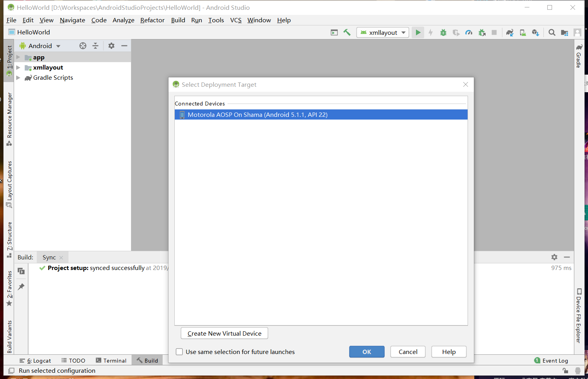The height and width of the screenshot is (379, 588).
Task: Click Help in deployment dialog
Action: 449,352
